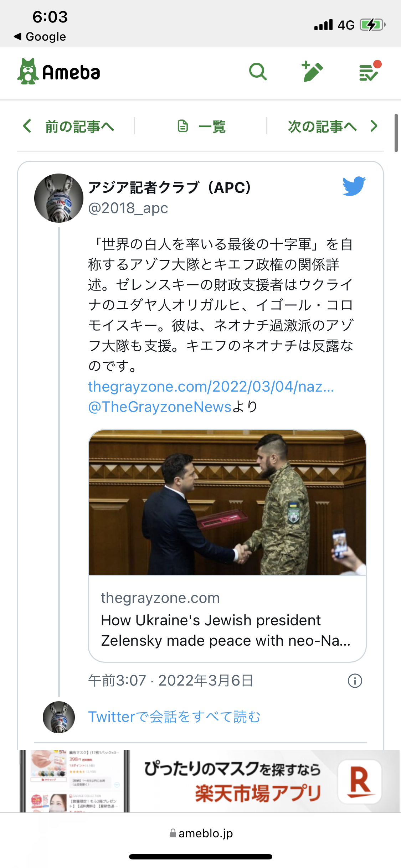Viewport: 401px width, 868px height.
Task: Tap the right chevron arrow
Action: tap(374, 126)
